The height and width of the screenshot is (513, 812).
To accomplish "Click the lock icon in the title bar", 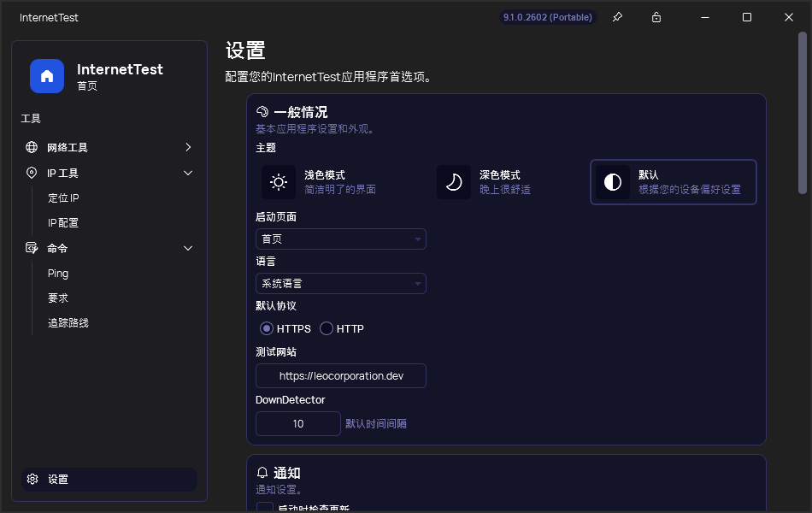I will (x=655, y=17).
